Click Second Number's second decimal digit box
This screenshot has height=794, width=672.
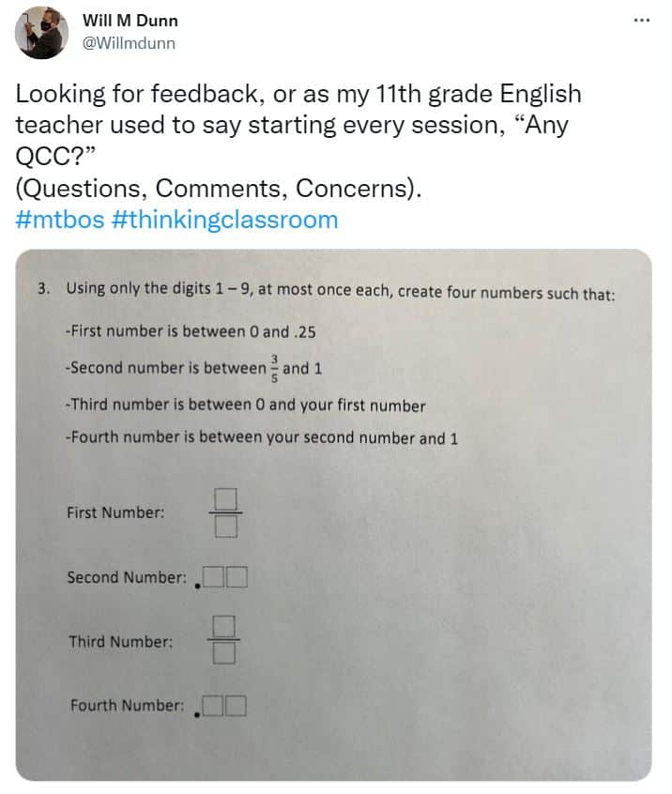point(237,577)
